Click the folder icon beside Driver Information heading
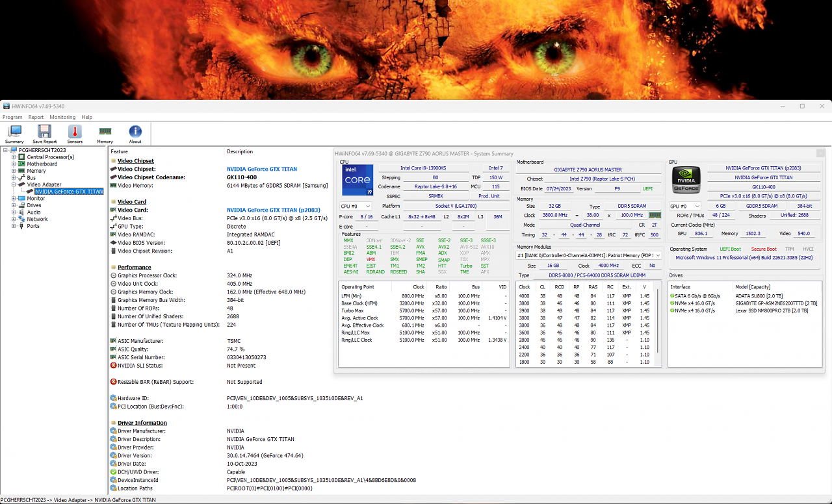 coord(113,423)
